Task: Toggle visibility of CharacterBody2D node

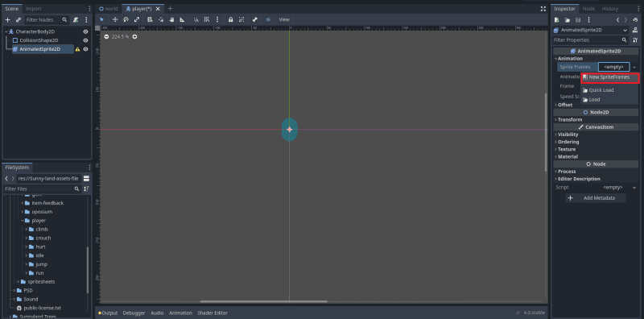Action: pos(86,31)
